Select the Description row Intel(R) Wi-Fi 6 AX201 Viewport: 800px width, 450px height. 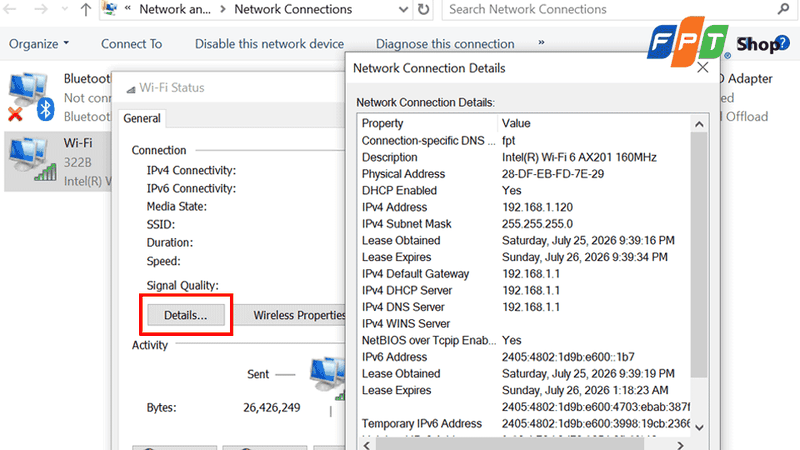coord(524,157)
